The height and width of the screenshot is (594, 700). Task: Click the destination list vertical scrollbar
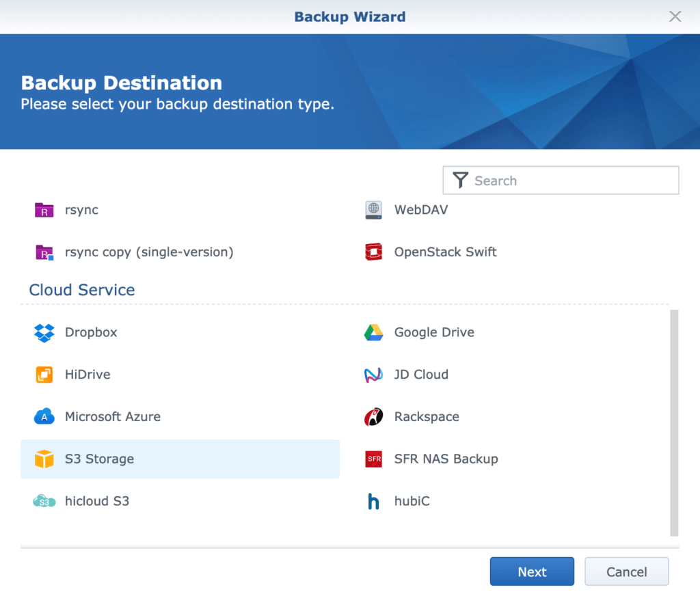pos(674,422)
